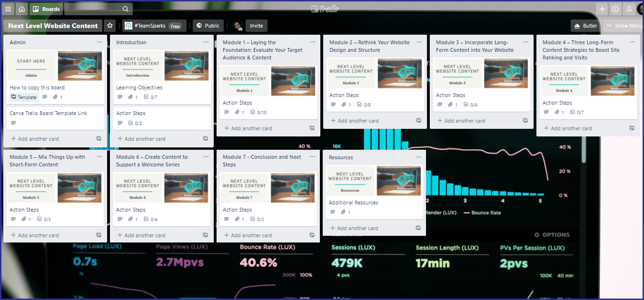Add another card to the Module 5 list

[35, 235]
